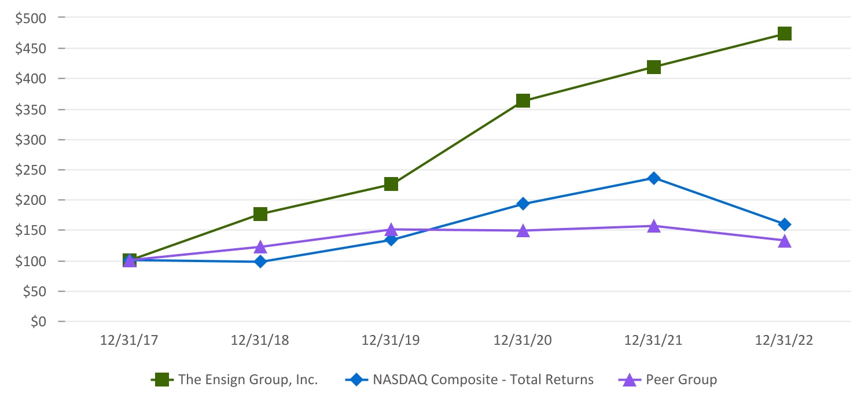Click the NASDAQ diamond marker at 12/31/18
Image resolution: width=868 pixels, height=405 pixels.
[x=260, y=262]
